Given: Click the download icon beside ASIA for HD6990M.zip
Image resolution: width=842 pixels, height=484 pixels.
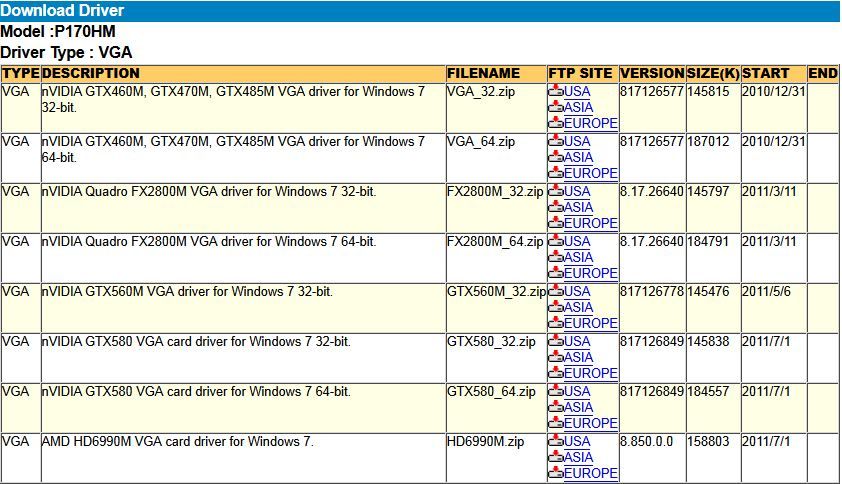Looking at the screenshot, I should click(x=555, y=457).
